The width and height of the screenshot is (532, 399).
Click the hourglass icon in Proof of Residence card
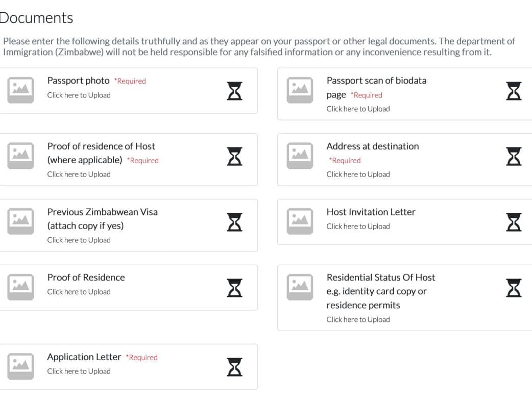(234, 288)
